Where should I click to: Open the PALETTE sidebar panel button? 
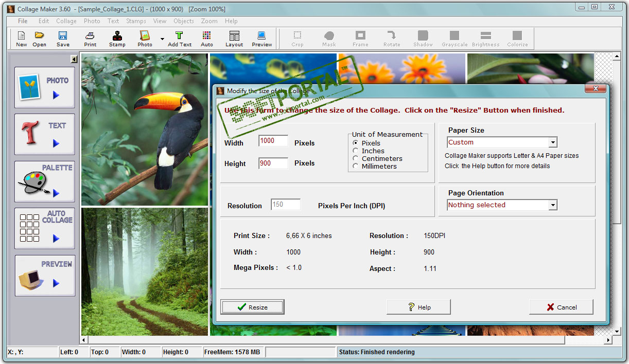tap(45, 181)
